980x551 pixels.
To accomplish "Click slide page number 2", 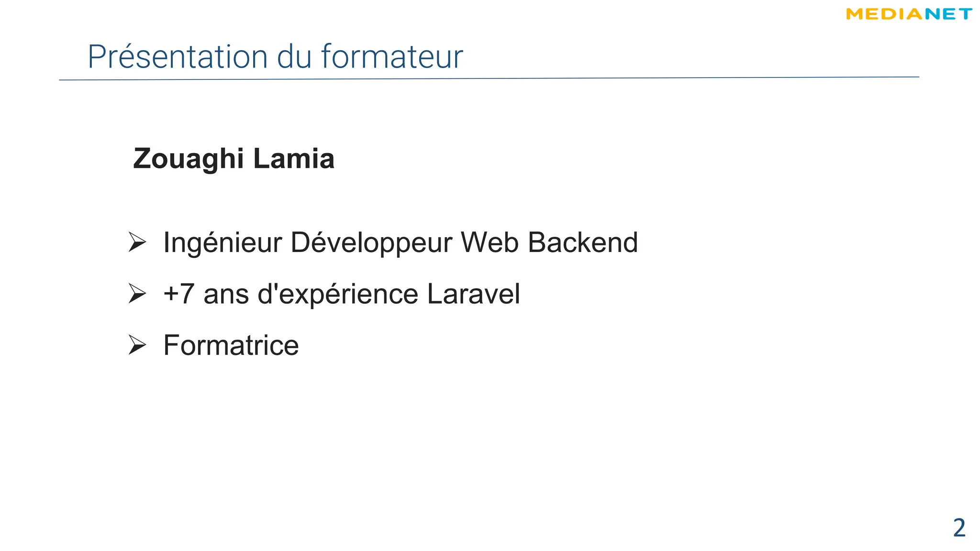I will tap(959, 528).
